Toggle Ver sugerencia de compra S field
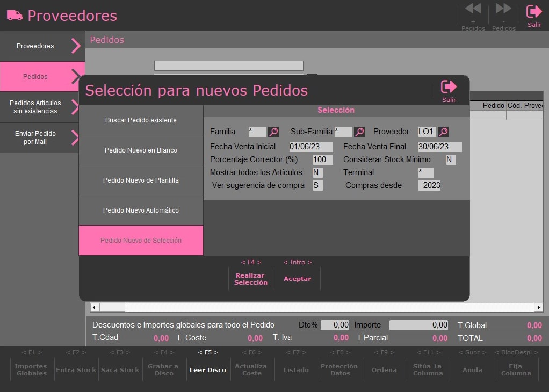This screenshot has height=392, width=549. [317, 185]
